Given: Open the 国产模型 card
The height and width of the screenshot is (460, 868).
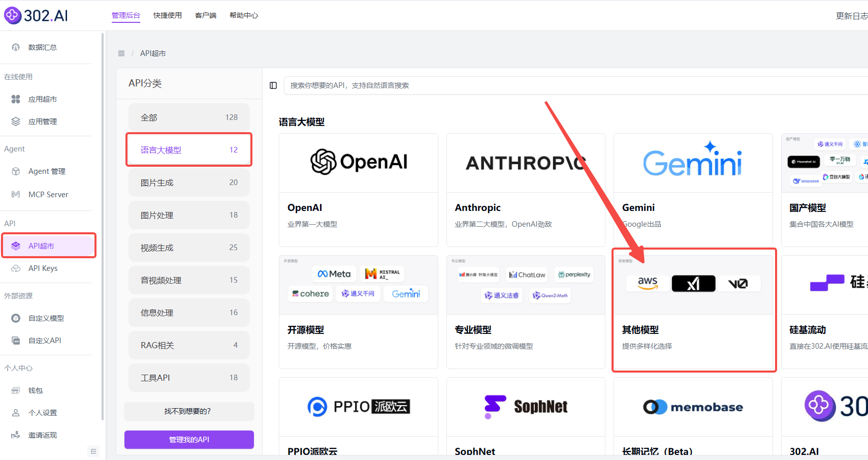Looking at the screenshot, I should pyautogui.click(x=825, y=190).
